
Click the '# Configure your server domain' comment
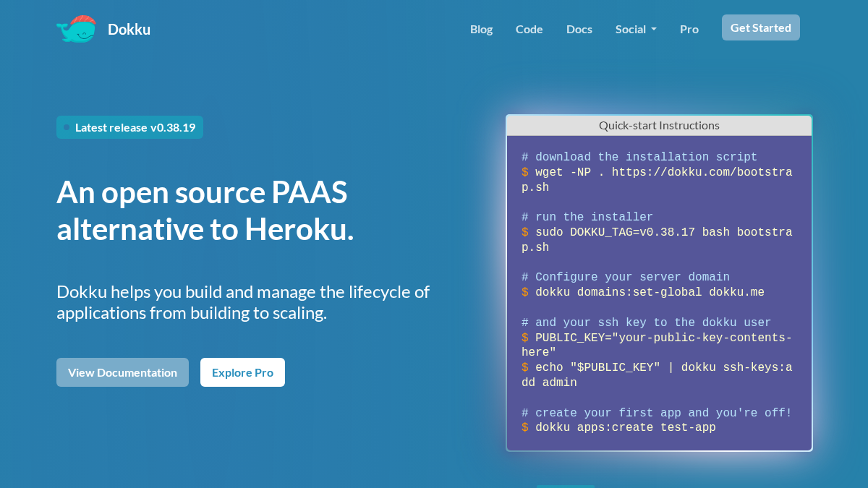(626, 277)
